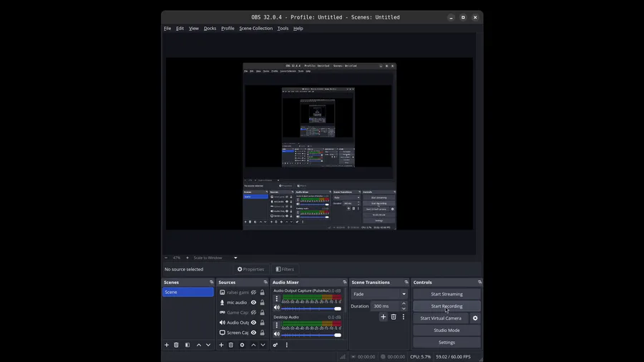This screenshot has height=362, width=644.
Task: Toggle lock on Audio Output source
Action: 263,323
